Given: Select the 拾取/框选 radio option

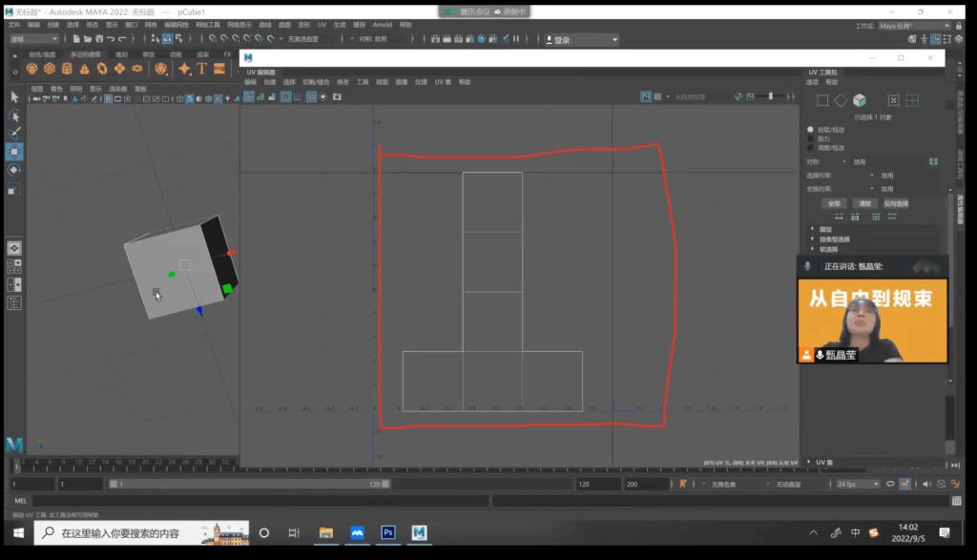Looking at the screenshot, I should click(811, 129).
